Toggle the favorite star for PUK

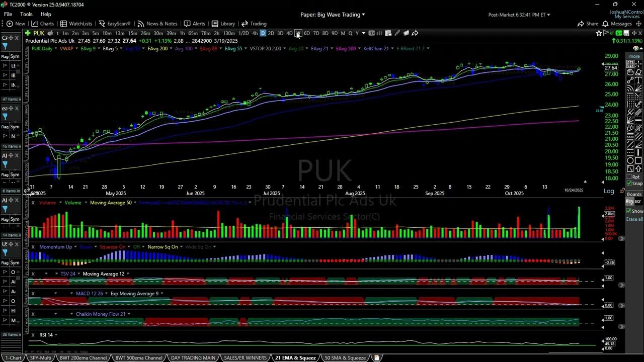[x=599, y=33]
